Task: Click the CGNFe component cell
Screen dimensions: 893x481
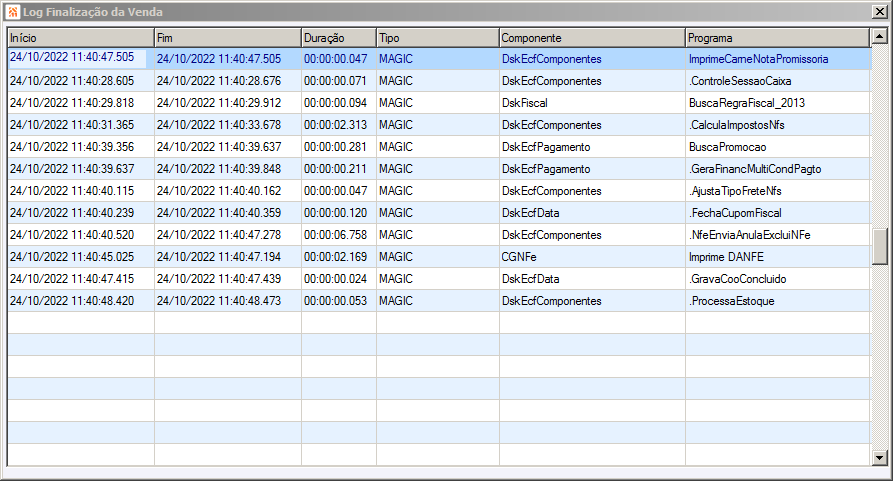Action: pyautogui.click(x=592, y=257)
